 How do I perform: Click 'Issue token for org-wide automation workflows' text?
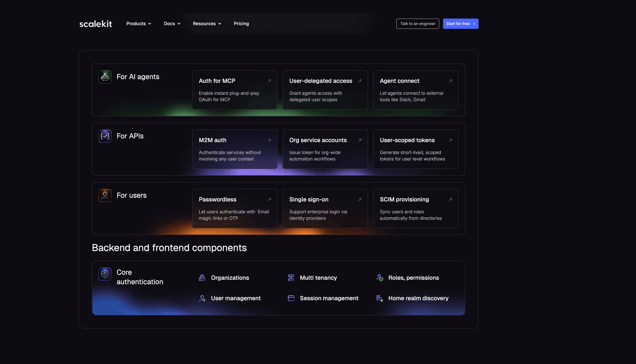[315, 156]
